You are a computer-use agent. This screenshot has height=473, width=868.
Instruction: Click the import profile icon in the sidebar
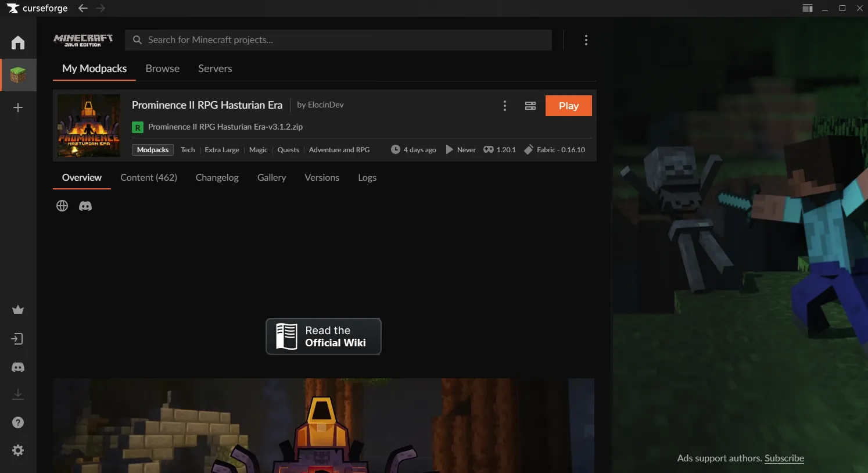(x=17, y=338)
